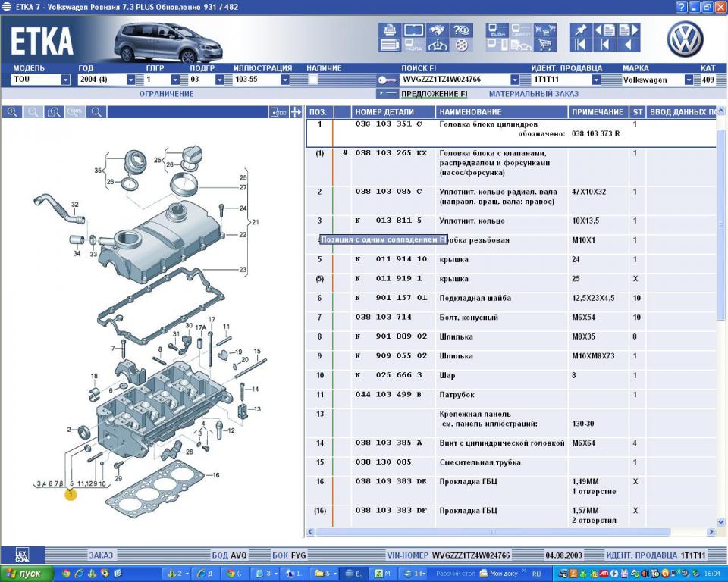This screenshot has height=582, width=728.
Task: Open the Идент. продавца 1T1T11 dropdown
Action: click(x=596, y=80)
